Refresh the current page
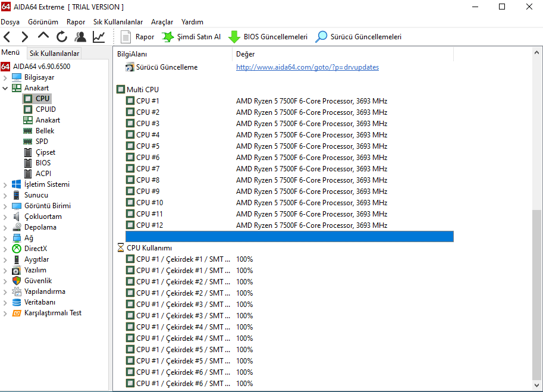 [62, 37]
